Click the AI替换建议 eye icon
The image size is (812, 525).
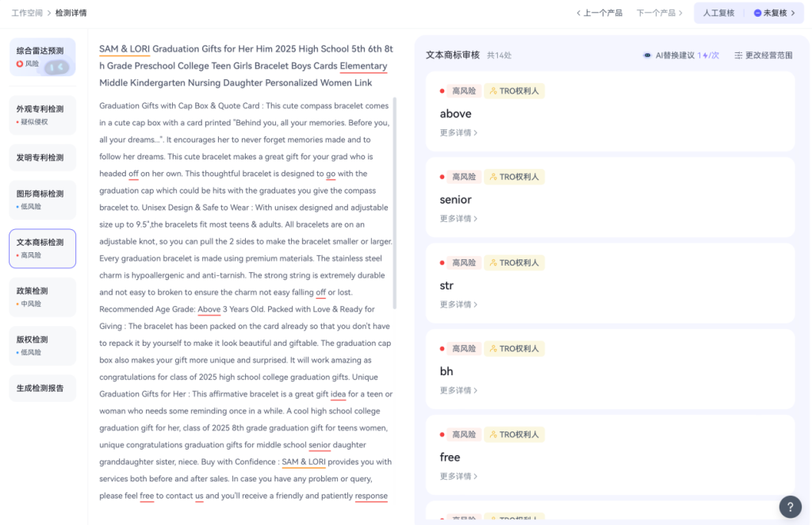pyautogui.click(x=647, y=56)
